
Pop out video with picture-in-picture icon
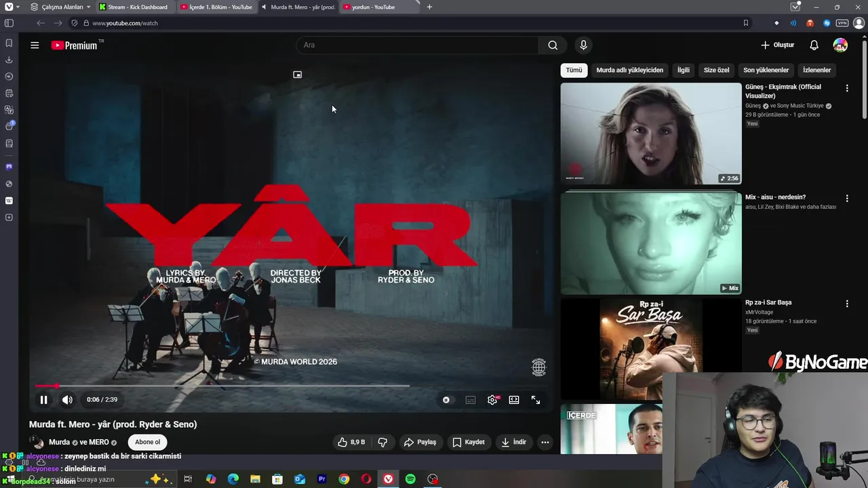click(x=297, y=75)
